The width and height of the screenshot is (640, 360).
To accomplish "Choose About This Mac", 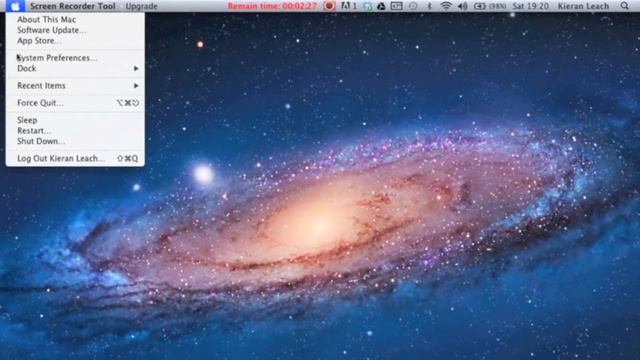I will pyautogui.click(x=75, y=19).
